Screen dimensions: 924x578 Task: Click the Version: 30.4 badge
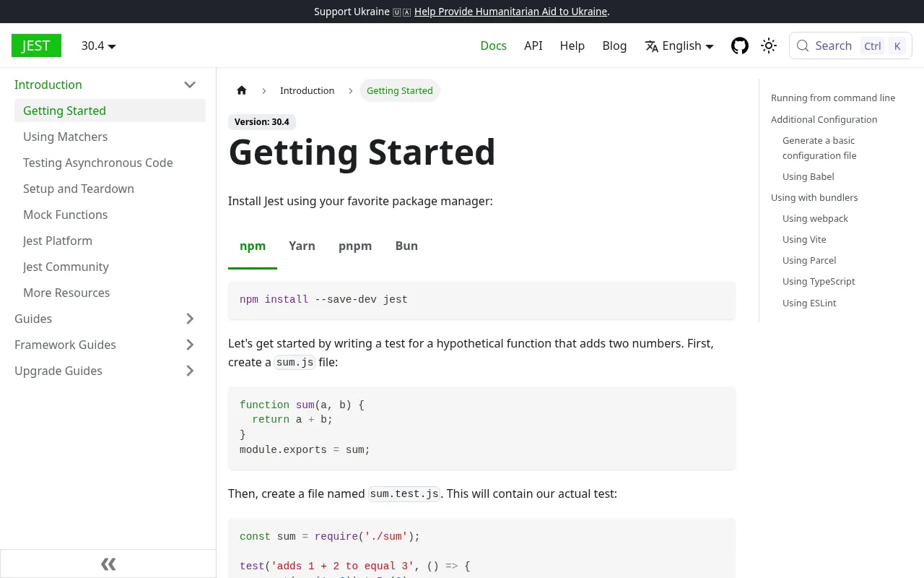[x=262, y=122]
